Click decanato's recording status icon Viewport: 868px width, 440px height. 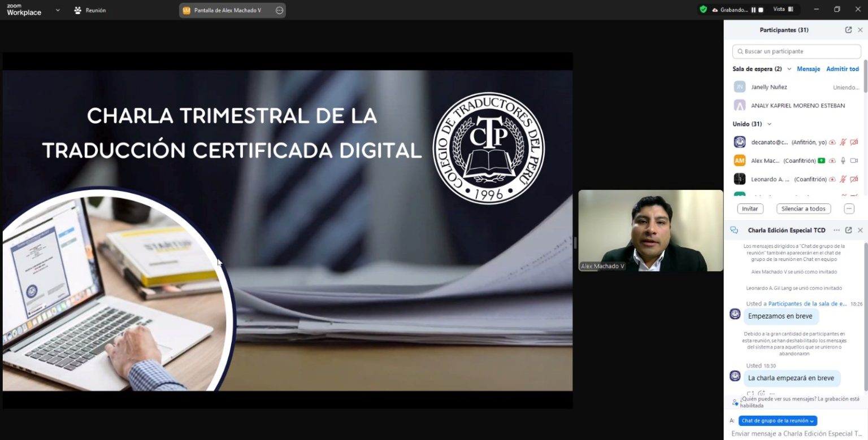point(832,142)
